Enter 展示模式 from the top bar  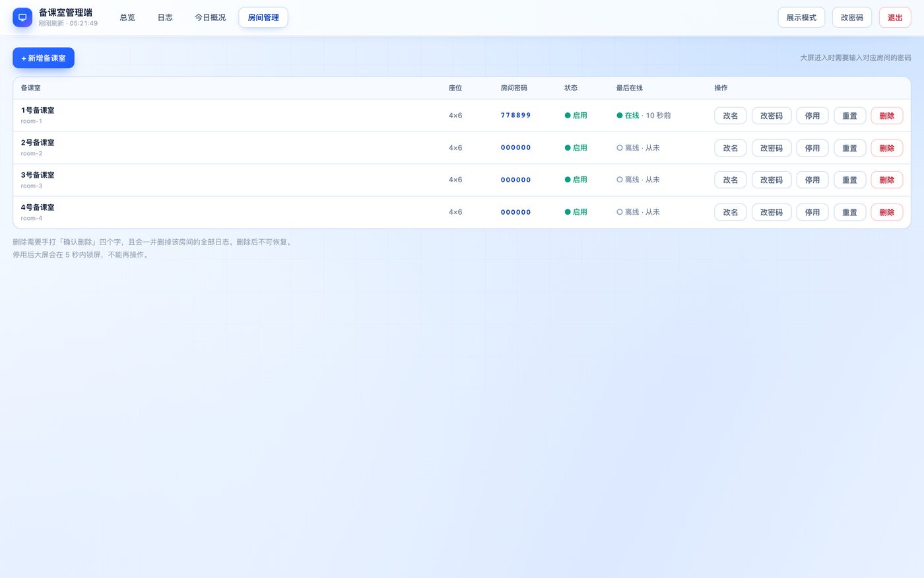coord(801,17)
